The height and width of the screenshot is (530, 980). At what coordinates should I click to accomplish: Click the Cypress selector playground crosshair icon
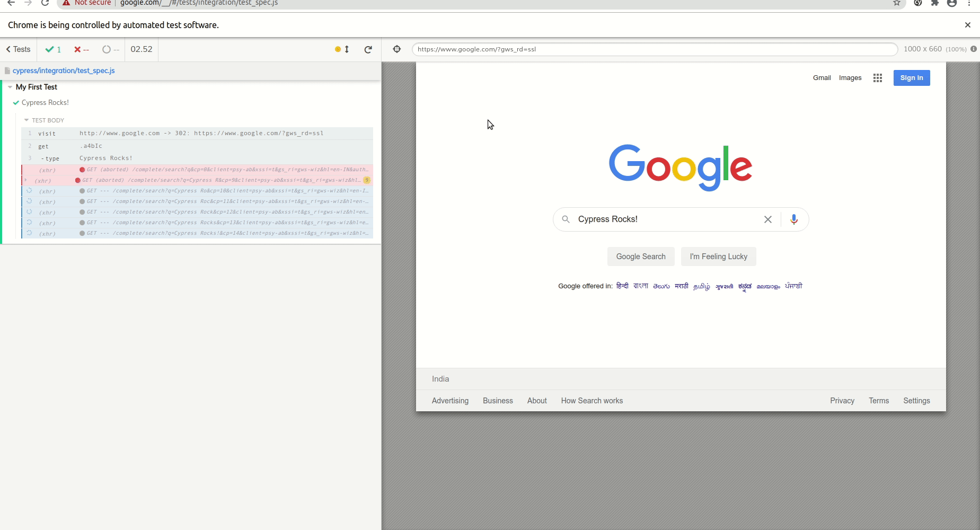(396, 49)
